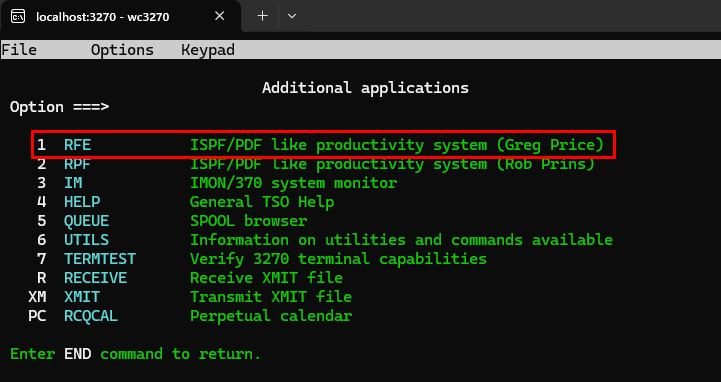Select the RFE application name
Screen dimensions: 721x382
click(x=77, y=145)
